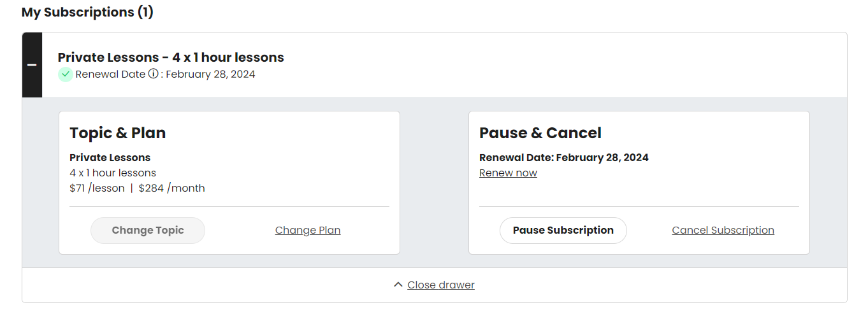Select the Cancel Subscription link
This screenshot has width=868, height=326.
click(x=723, y=230)
